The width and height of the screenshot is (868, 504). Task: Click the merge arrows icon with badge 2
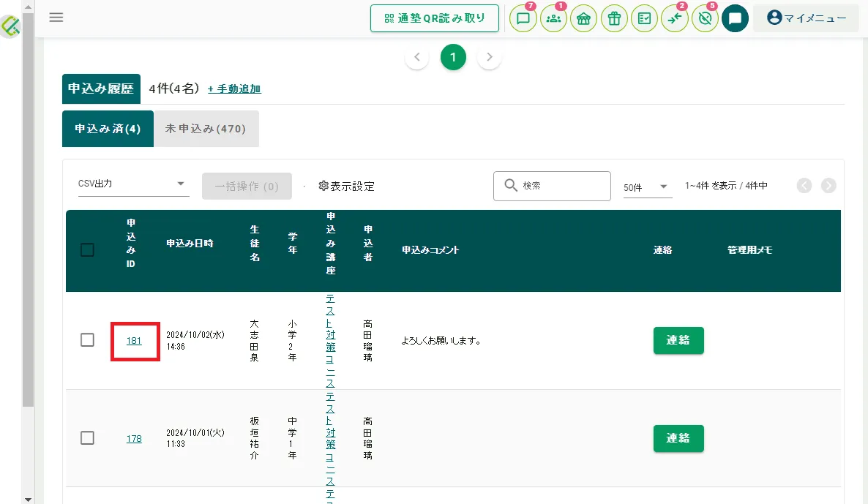(675, 18)
